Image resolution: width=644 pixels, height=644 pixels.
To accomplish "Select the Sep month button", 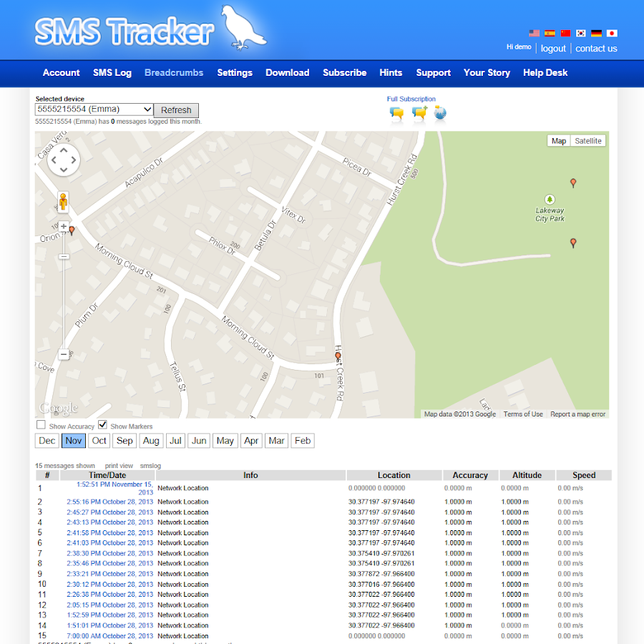I will point(125,441).
